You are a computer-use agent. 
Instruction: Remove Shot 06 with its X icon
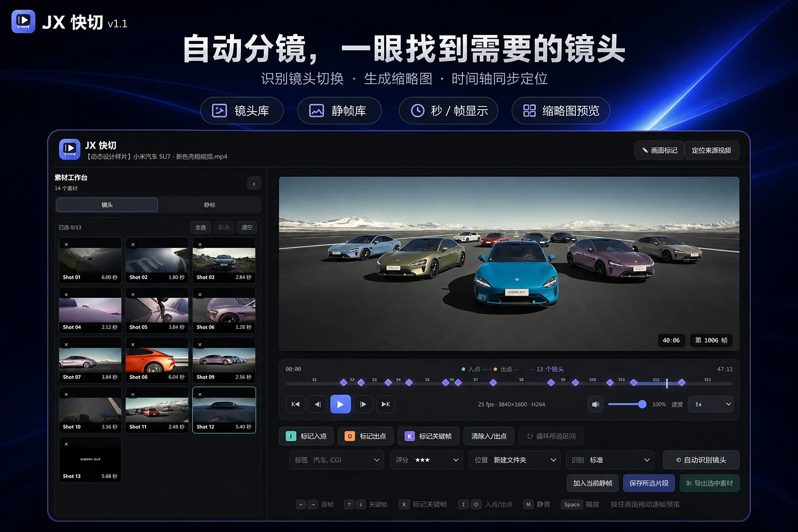[x=200, y=295]
